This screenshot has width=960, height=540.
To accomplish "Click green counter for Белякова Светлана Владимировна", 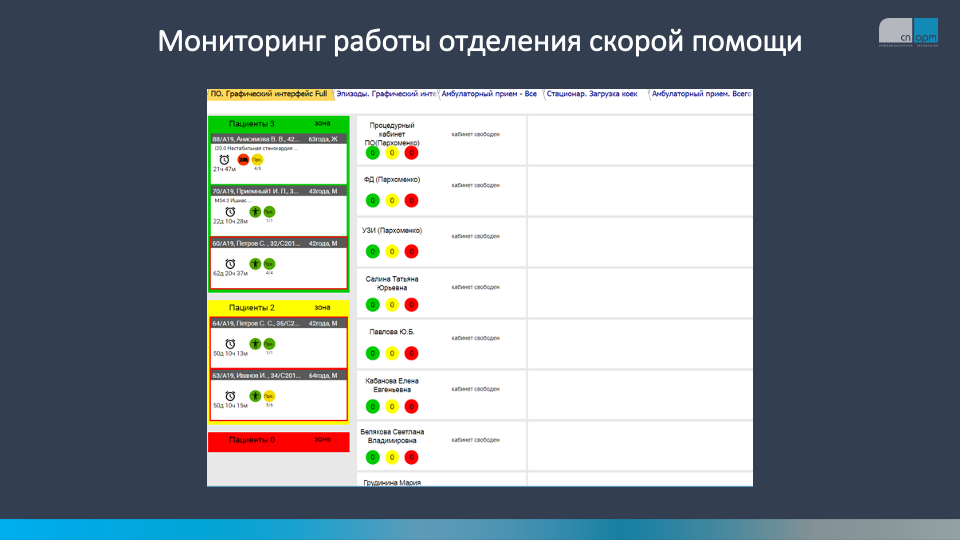I will (x=372, y=457).
